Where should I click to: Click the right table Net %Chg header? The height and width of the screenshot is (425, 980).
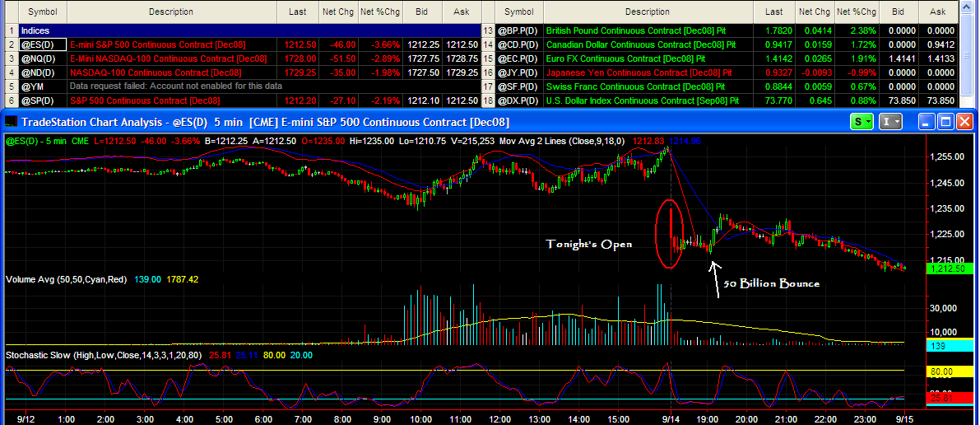tap(857, 12)
